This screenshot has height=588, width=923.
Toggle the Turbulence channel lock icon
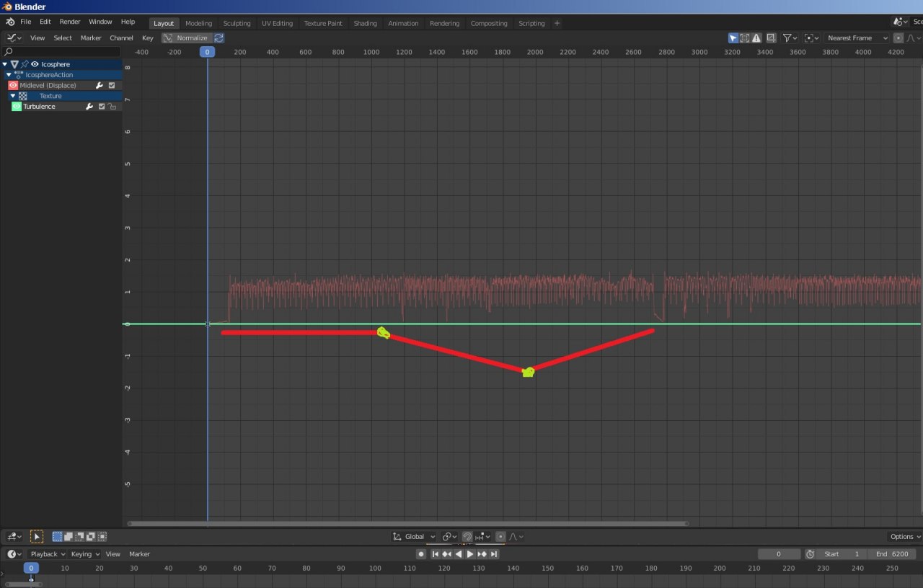pyautogui.click(x=112, y=107)
